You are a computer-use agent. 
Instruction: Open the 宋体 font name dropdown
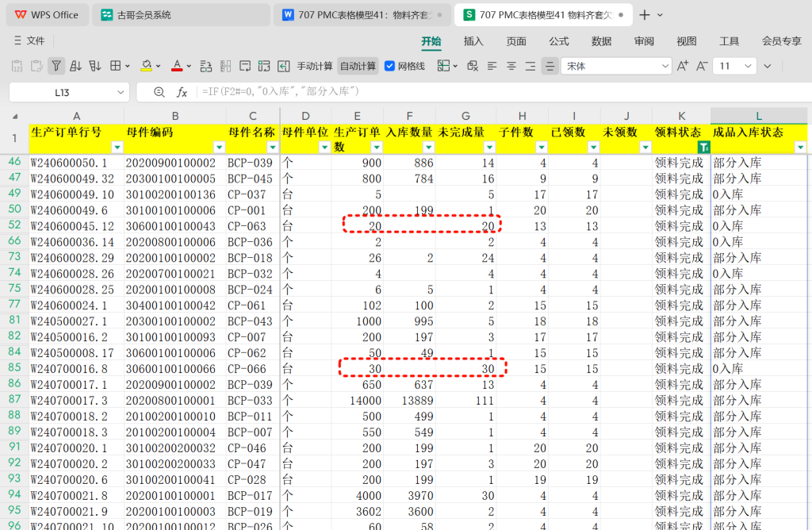click(x=665, y=66)
